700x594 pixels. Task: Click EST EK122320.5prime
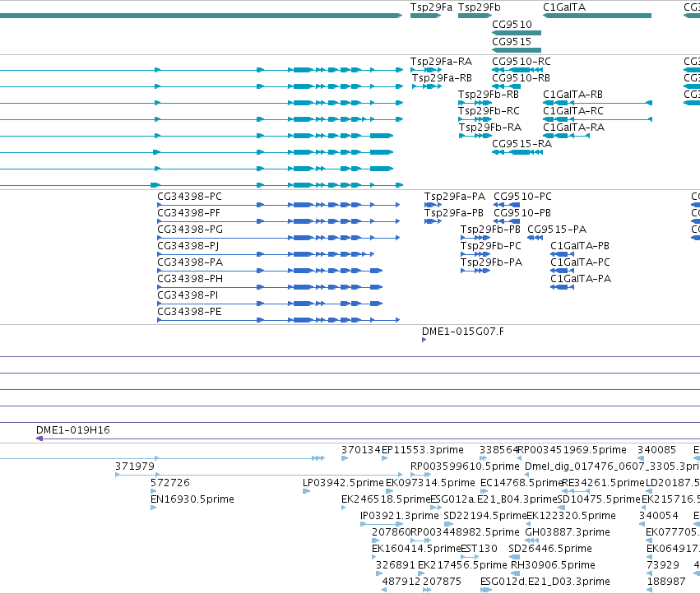coord(530,524)
